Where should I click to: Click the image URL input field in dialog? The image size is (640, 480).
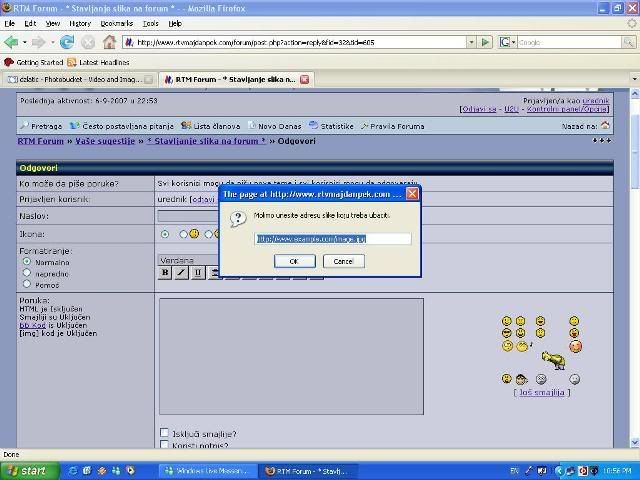pos(333,239)
